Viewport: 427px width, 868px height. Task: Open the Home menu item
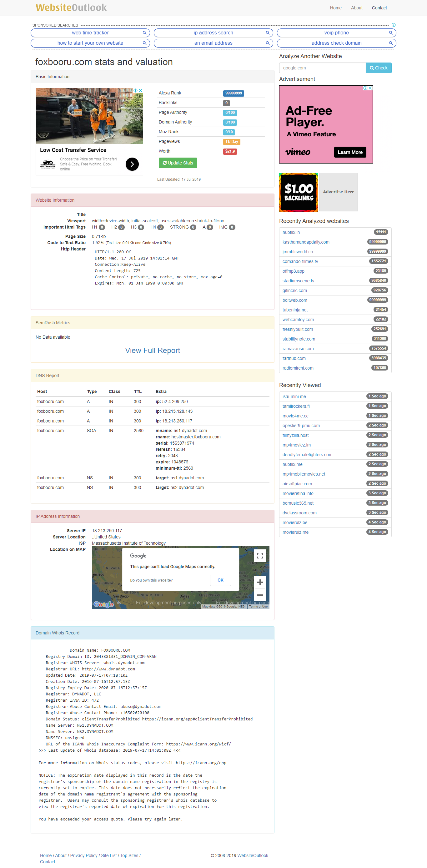(336, 8)
